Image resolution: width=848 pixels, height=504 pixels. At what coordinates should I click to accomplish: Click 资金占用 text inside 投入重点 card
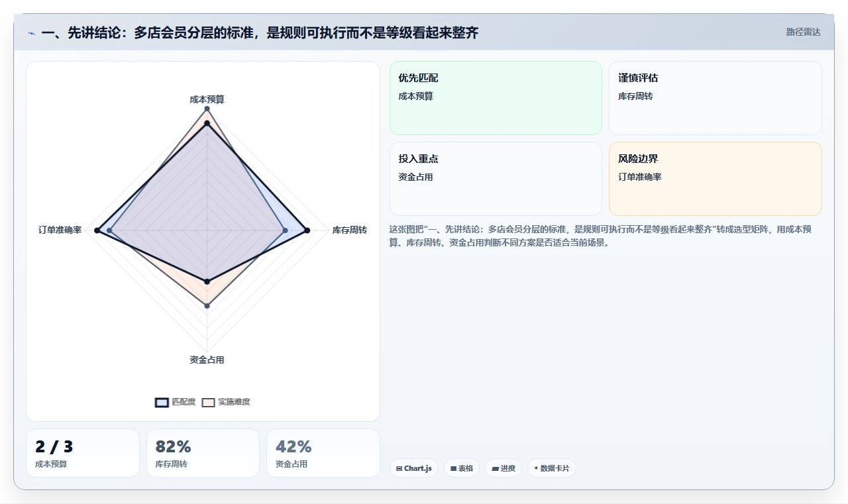415,177
